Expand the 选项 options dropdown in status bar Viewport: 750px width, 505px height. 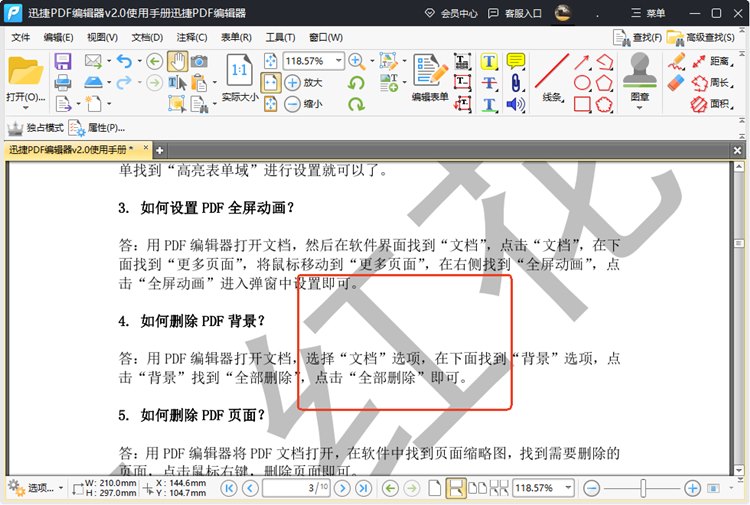61,488
